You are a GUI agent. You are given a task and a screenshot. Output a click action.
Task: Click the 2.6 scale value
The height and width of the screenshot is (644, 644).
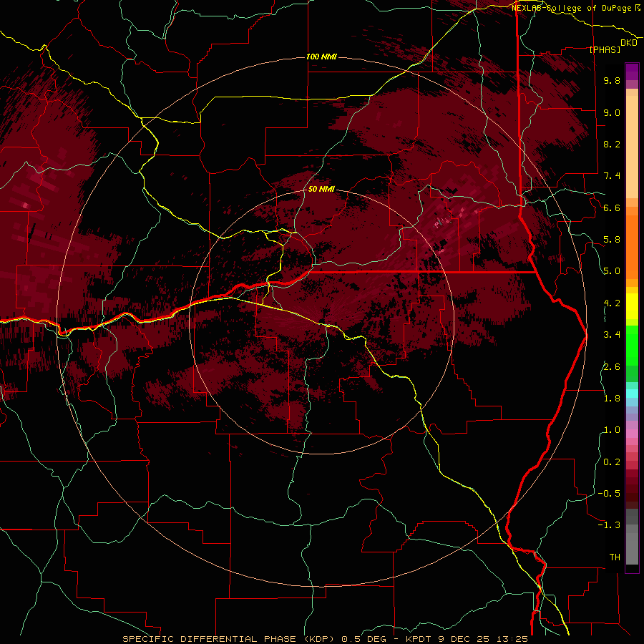coord(612,367)
